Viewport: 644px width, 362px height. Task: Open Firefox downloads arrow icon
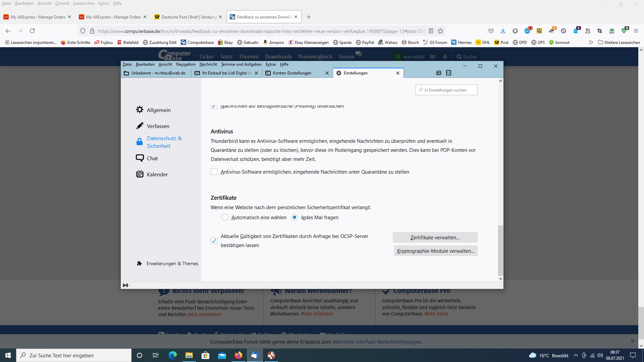click(x=503, y=31)
